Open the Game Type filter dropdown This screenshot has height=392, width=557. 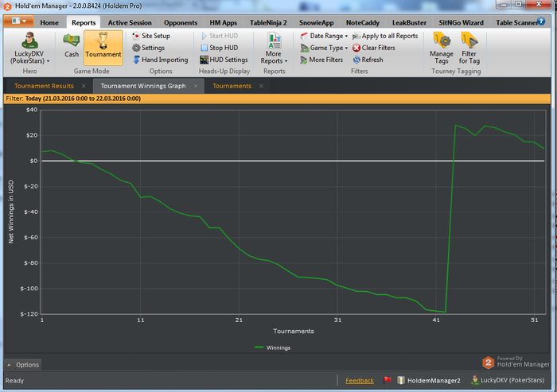pos(324,48)
